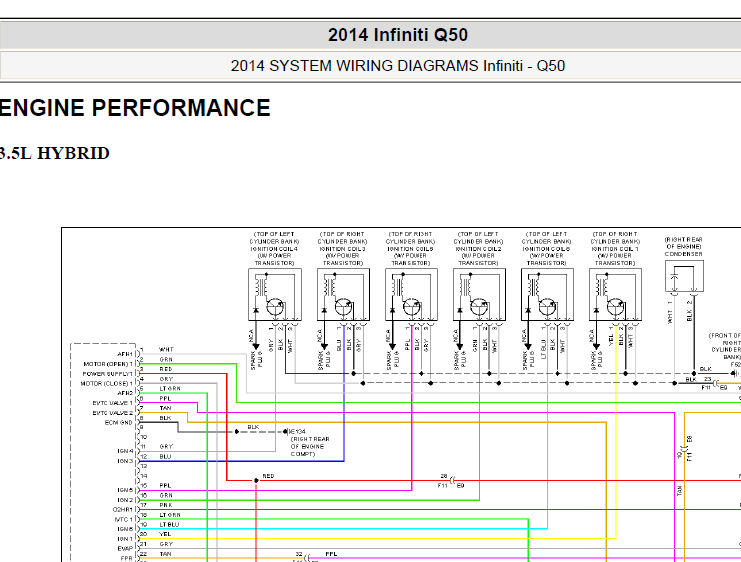Click the red wire splice junction dot
The height and width of the screenshot is (562, 741).
tap(256, 480)
